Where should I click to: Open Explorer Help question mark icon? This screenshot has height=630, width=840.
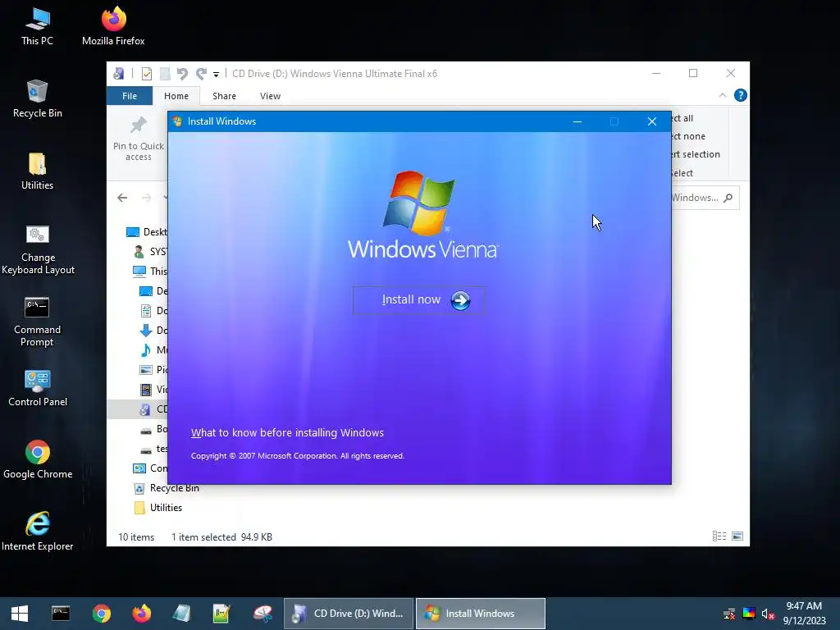(741, 95)
